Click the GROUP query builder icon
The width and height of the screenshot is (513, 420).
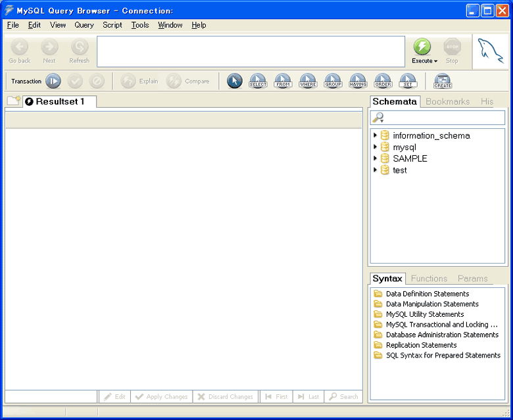pos(333,81)
